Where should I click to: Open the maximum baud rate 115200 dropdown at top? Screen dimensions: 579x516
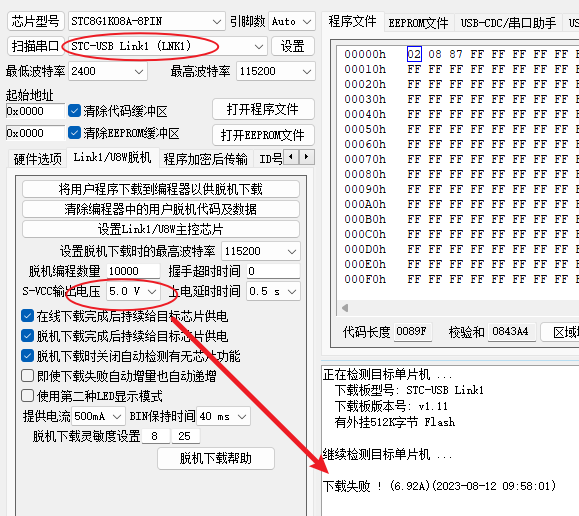pos(276,71)
